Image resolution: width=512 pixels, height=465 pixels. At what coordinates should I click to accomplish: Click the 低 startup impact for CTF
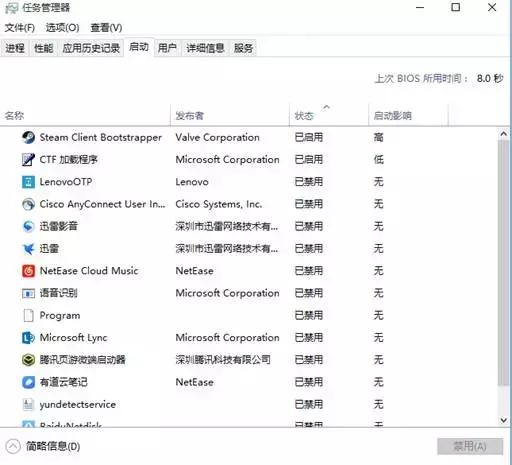[x=378, y=160]
